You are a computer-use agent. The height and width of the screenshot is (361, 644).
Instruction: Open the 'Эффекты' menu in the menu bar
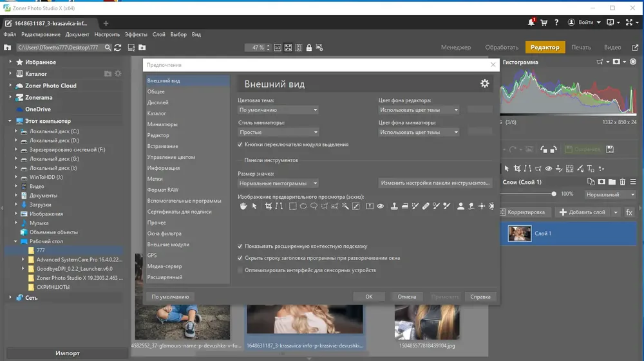coord(136,35)
